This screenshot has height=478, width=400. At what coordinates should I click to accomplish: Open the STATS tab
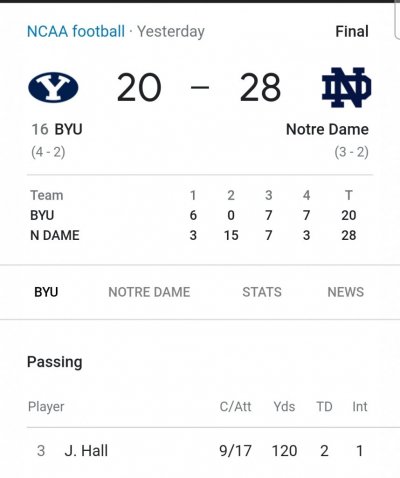point(262,292)
